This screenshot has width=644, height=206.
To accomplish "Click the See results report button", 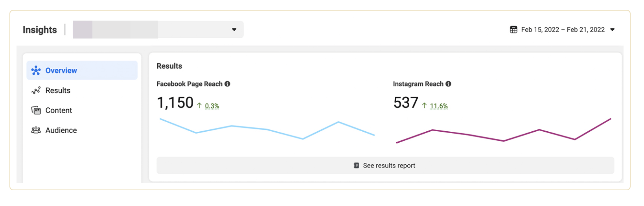I will pos(385,166).
